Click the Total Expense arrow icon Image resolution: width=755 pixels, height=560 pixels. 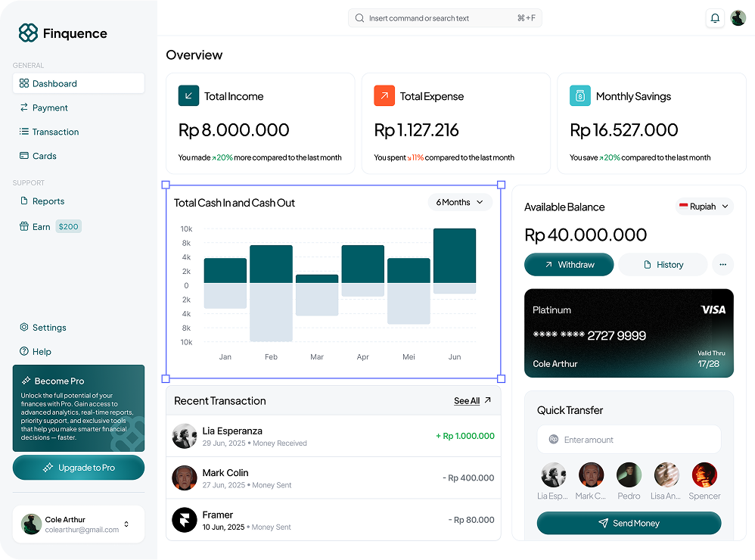[384, 96]
